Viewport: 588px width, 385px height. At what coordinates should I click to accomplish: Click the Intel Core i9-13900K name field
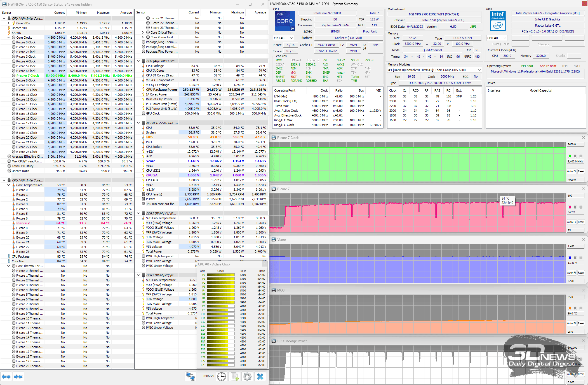[x=327, y=13]
